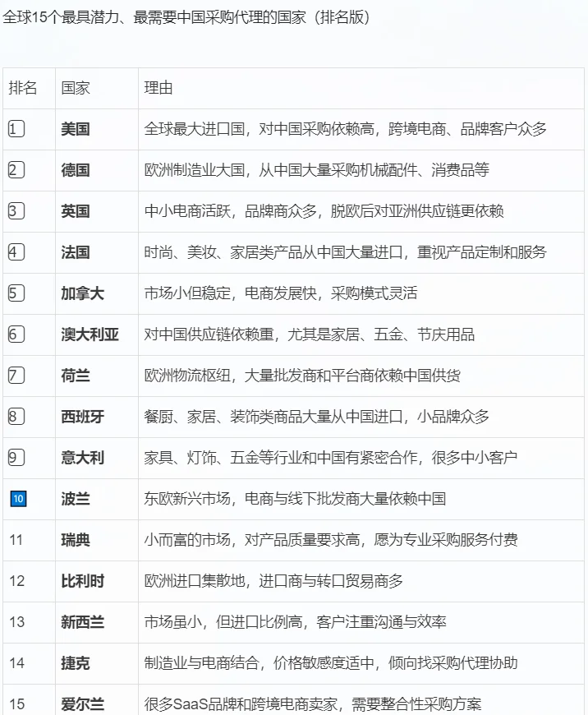The height and width of the screenshot is (715, 588).
Task: Click the reason starting 对中国供应链依赖重
Action: (310, 334)
